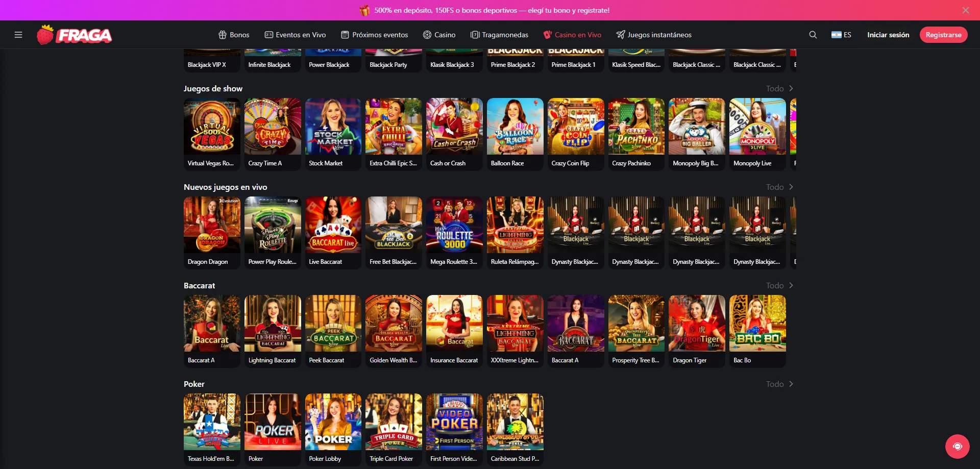Open Próximos eventos section
The width and height of the screenshot is (980, 469).
[375, 35]
